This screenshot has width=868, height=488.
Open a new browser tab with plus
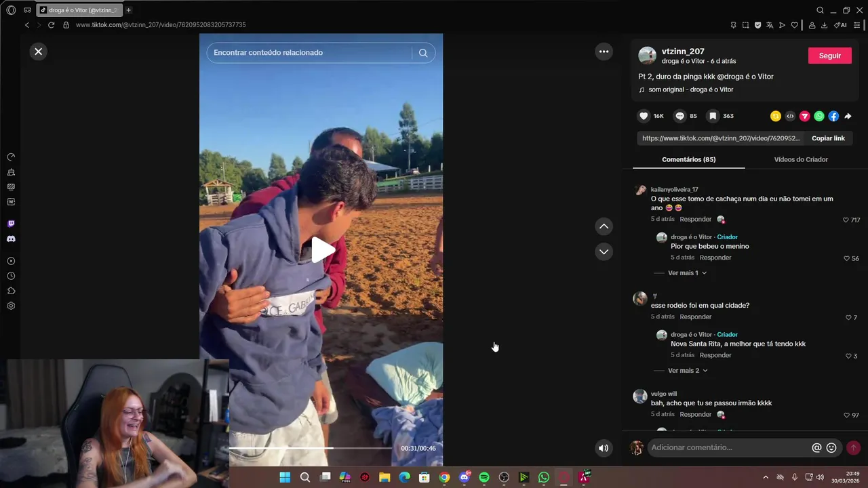click(x=129, y=10)
